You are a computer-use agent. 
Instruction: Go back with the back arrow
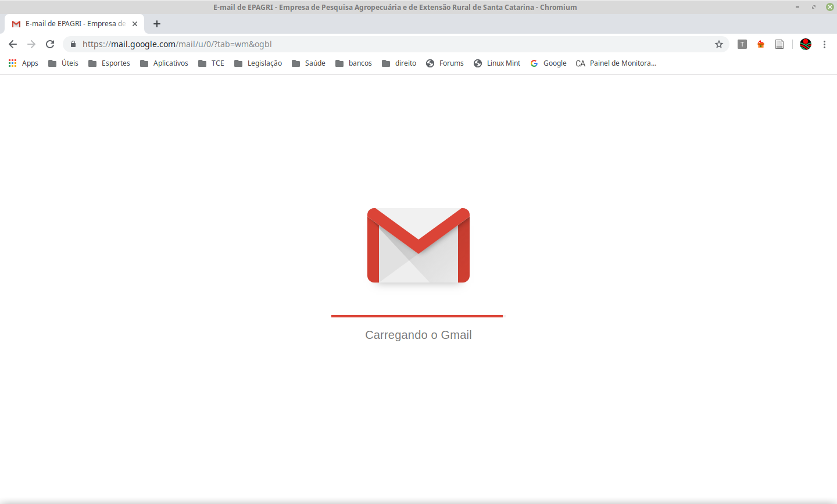point(13,44)
